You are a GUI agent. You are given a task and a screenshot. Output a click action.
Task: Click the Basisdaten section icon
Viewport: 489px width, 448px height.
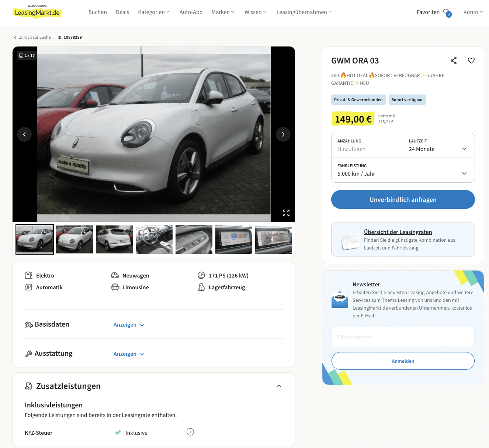[x=29, y=325]
